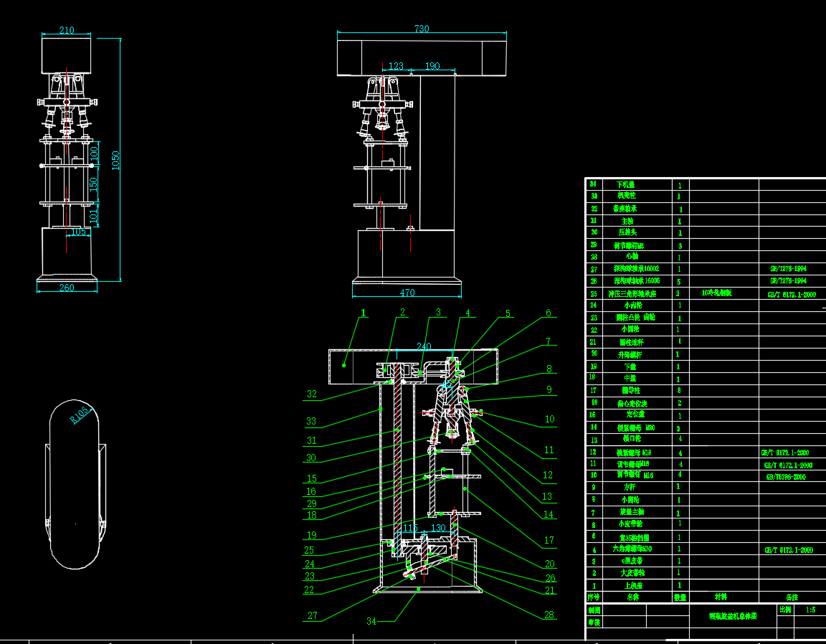Click the 1:5 scale value cell

pos(810,610)
